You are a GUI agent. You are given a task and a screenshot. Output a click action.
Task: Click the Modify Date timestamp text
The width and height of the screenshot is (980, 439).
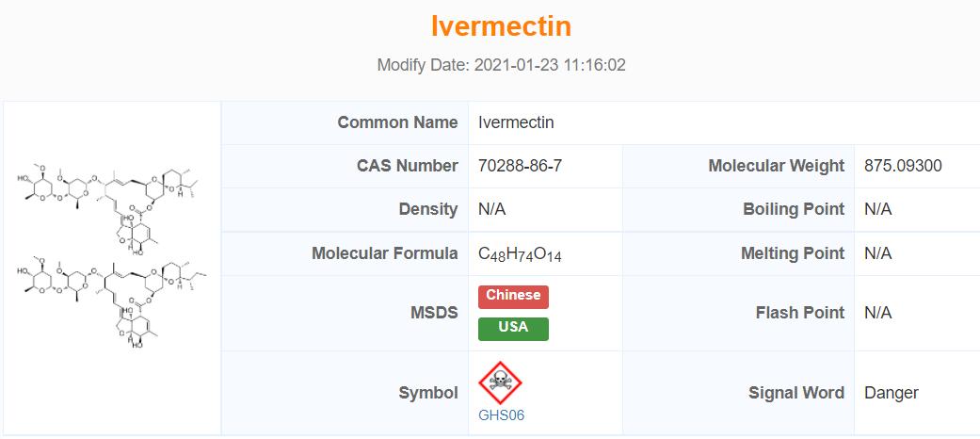tap(501, 65)
